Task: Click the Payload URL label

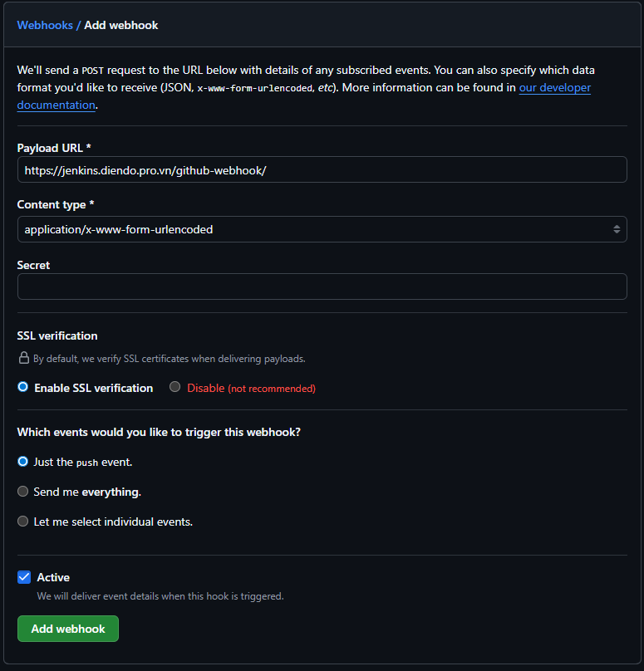Action: click(54, 148)
